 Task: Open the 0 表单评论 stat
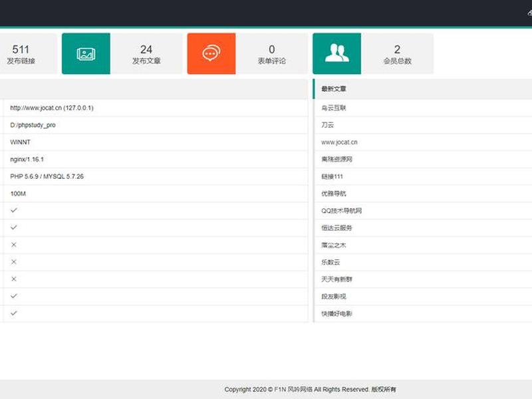(x=272, y=55)
